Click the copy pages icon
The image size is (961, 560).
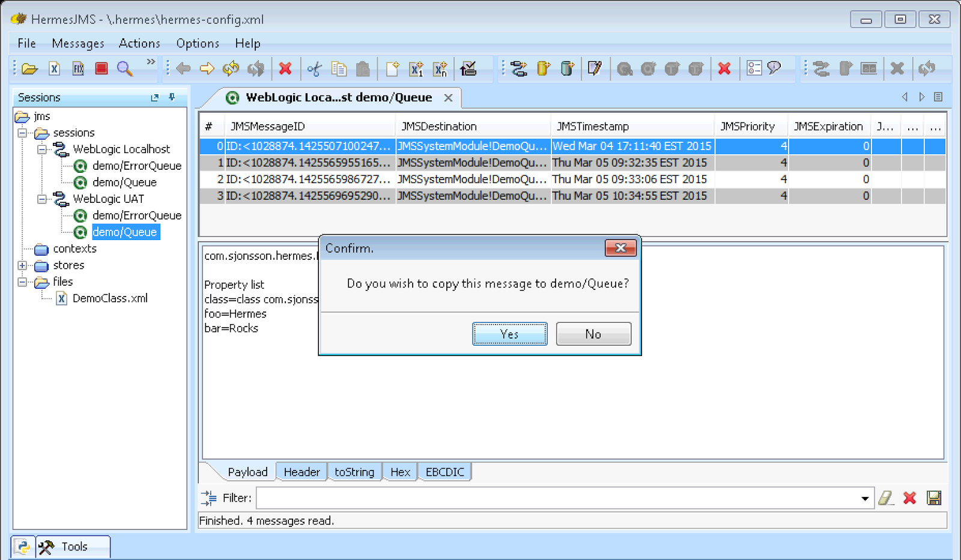(x=339, y=69)
